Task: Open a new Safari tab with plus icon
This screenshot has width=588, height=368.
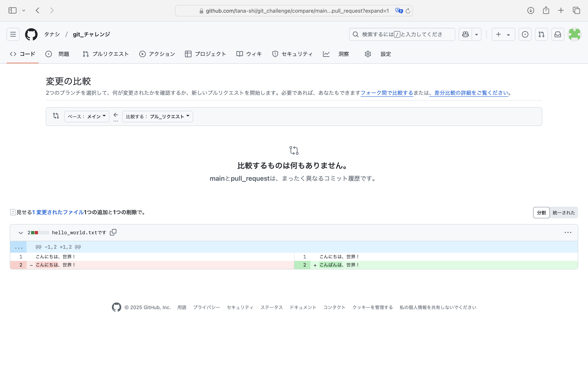Action: (561, 10)
